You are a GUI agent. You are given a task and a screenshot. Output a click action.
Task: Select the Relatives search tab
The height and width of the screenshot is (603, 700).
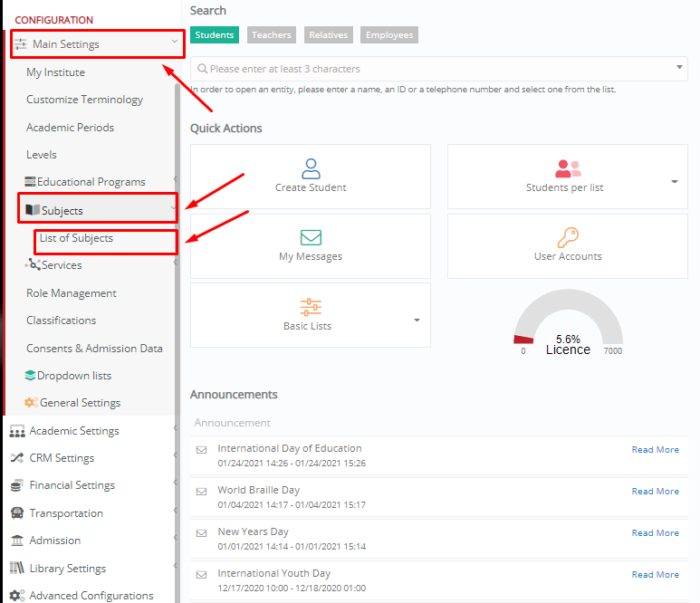[x=329, y=34]
